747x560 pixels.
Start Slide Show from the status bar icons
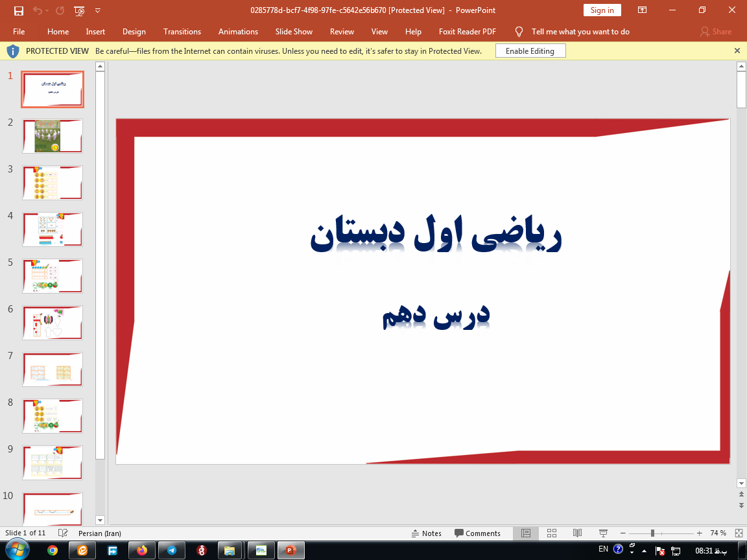tap(602, 533)
